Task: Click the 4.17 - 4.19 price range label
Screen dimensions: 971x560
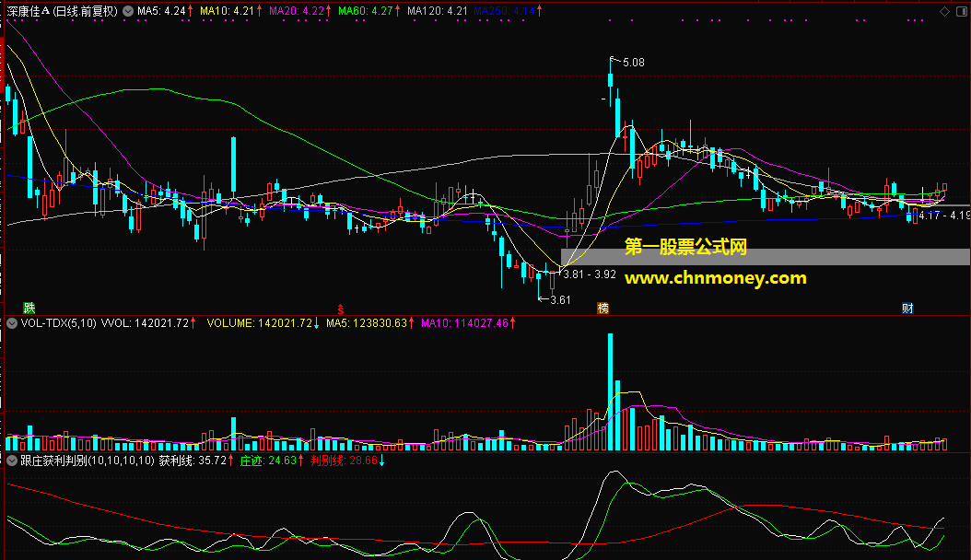Action: tap(944, 216)
